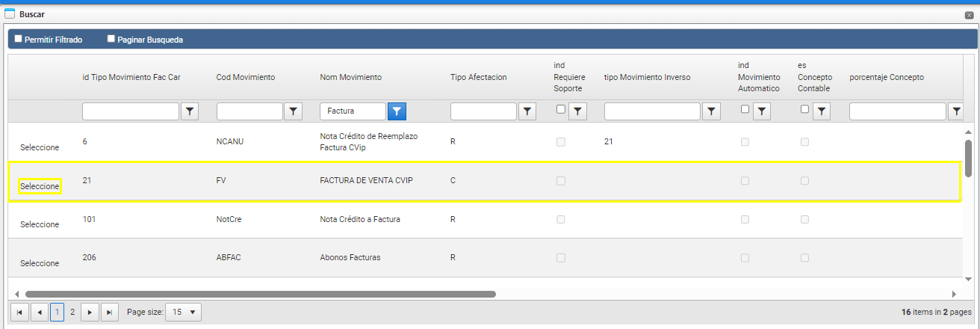This screenshot has width=980, height=329.
Task: Enable Permitir Filtrado checkbox
Action: 19,39
